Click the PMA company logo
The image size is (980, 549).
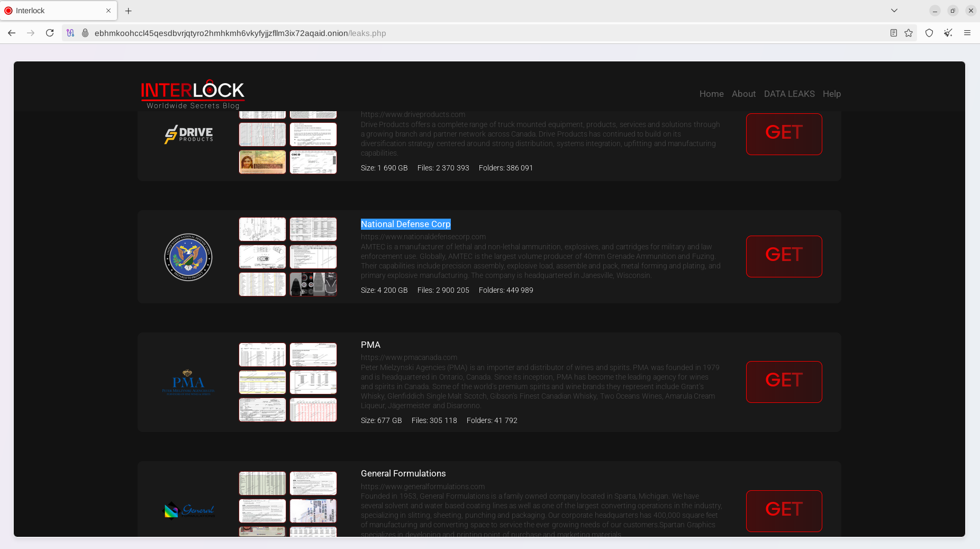tap(188, 382)
